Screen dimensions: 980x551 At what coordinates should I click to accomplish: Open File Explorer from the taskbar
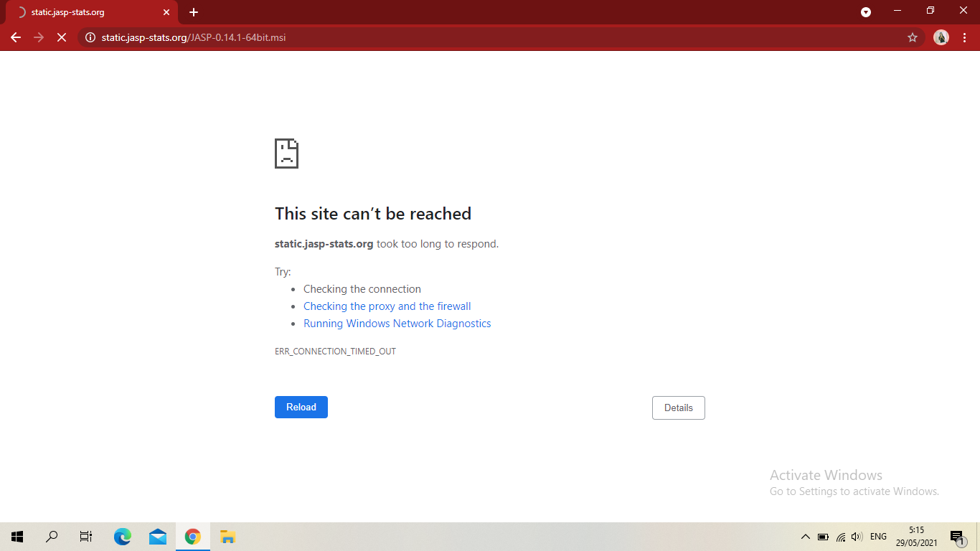click(x=227, y=536)
